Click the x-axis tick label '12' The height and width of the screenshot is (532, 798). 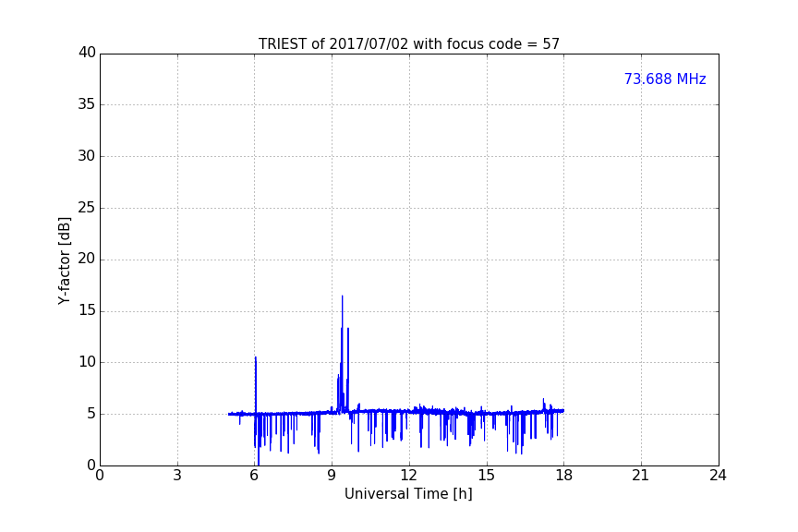pyautogui.click(x=409, y=476)
